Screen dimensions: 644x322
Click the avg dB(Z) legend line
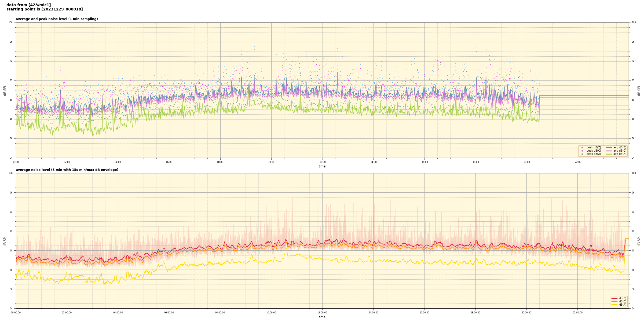[x=609, y=148]
